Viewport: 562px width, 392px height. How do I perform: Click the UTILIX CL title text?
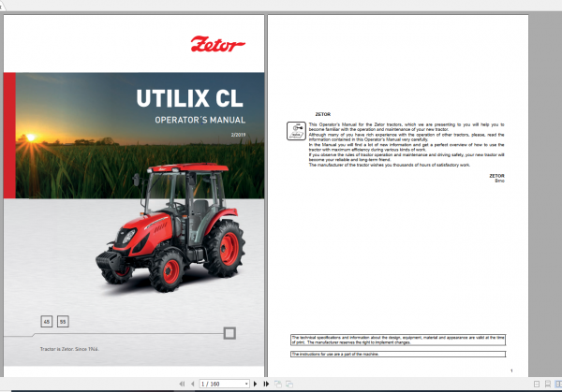189,98
